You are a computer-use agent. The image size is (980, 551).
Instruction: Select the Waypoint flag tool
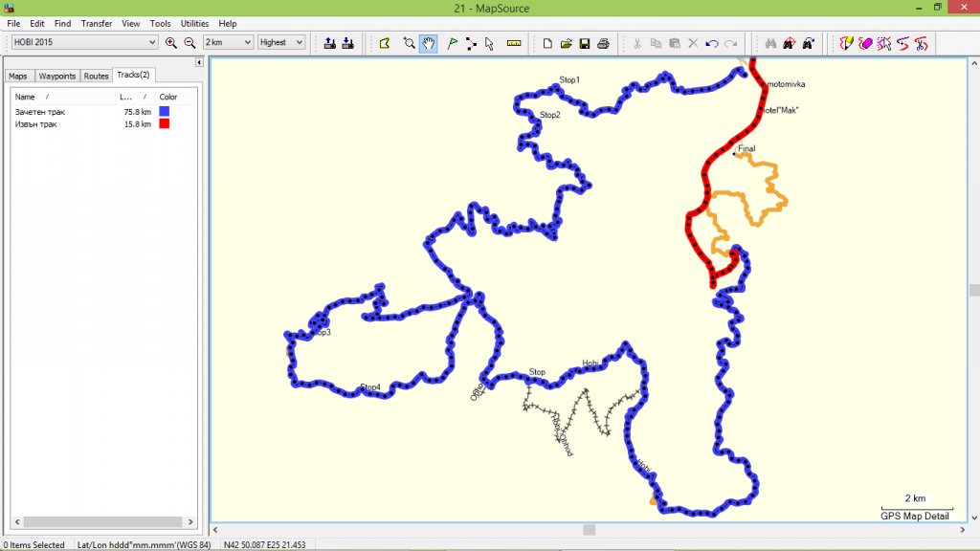click(453, 43)
